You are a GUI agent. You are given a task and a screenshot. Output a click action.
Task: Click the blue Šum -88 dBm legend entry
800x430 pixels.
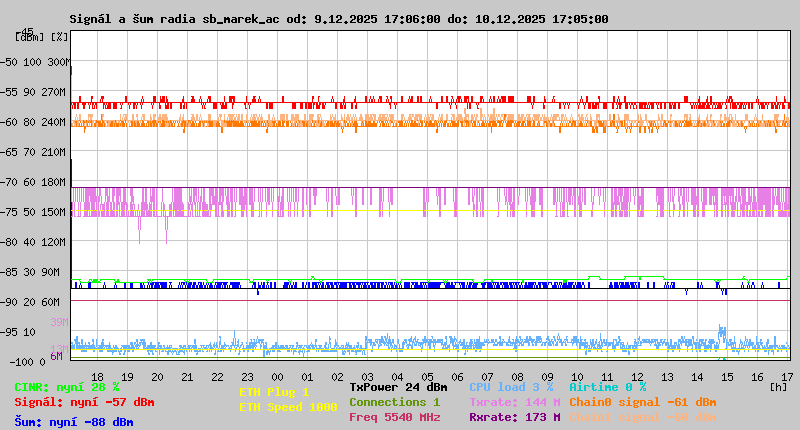point(73,421)
